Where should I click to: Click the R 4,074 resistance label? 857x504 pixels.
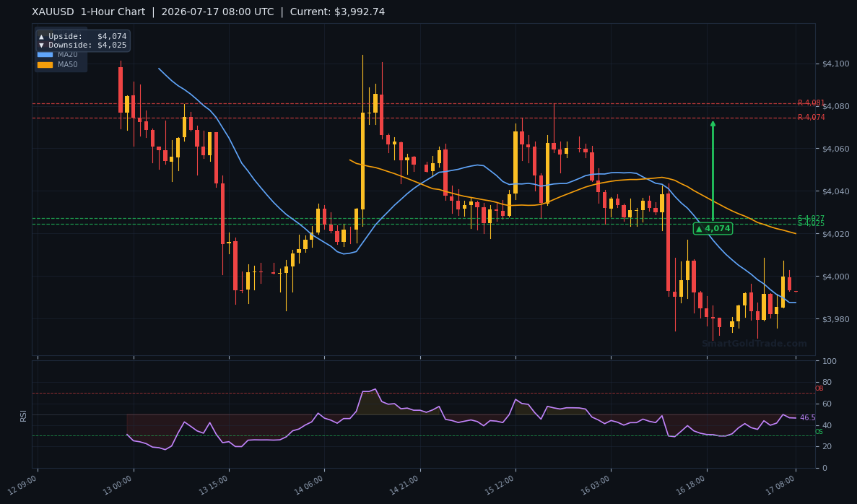(811, 117)
